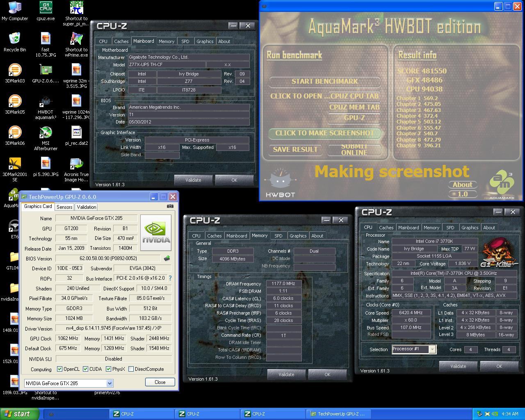Image resolution: width=525 pixels, height=420 pixels.
Task: Open GPU-Z.0.6 desktop icon
Action: click(46, 73)
